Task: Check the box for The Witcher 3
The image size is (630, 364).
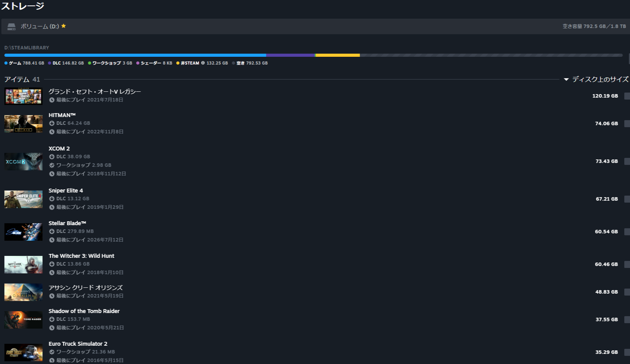Action: [x=627, y=264]
